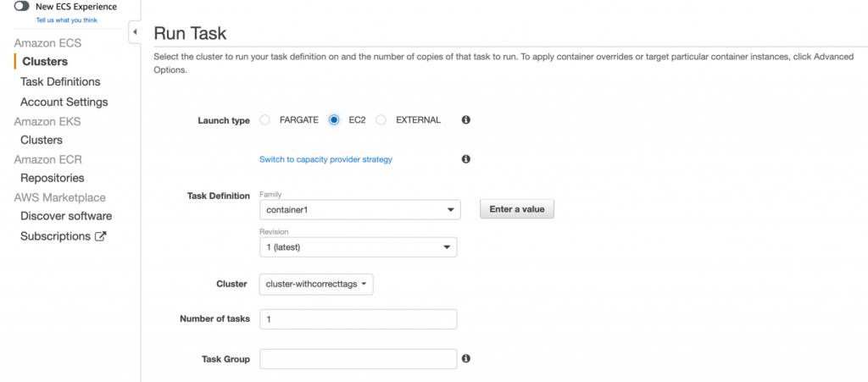This screenshot has width=868, height=382.
Task: Open Clusters under Amazon EKS
Action: tap(42, 140)
